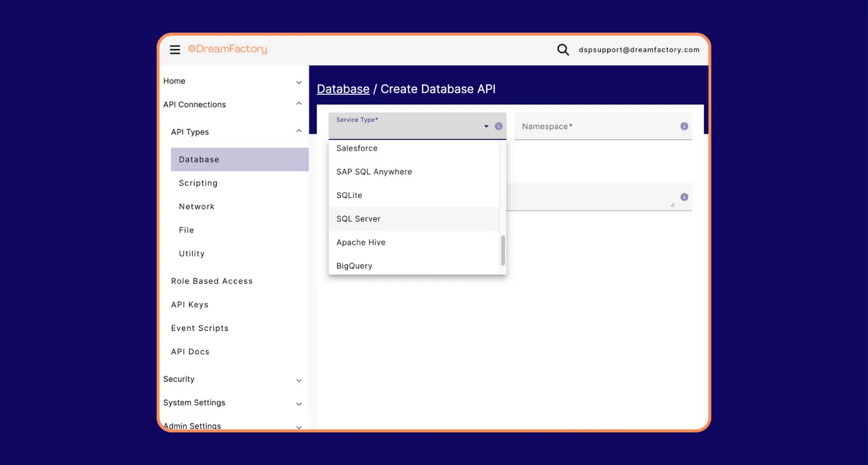The height and width of the screenshot is (465, 868).
Task: Choose SAP SQL Anywhere option
Action: tap(414, 172)
